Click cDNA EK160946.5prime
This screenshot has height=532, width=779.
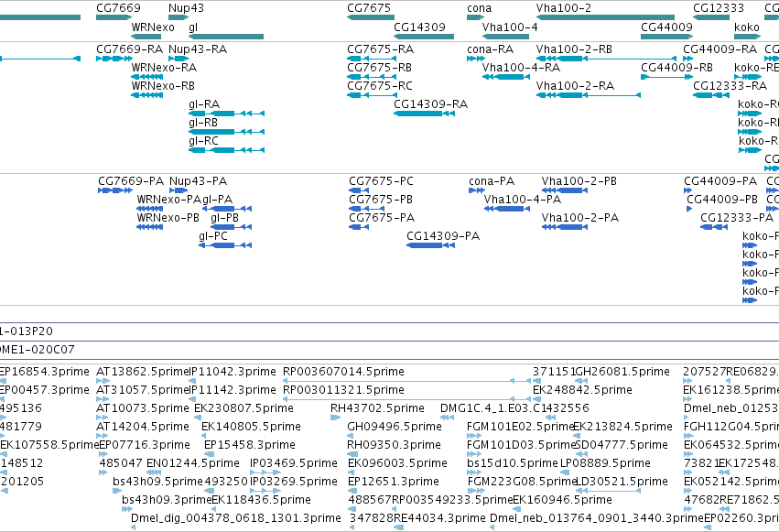pos(562,500)
